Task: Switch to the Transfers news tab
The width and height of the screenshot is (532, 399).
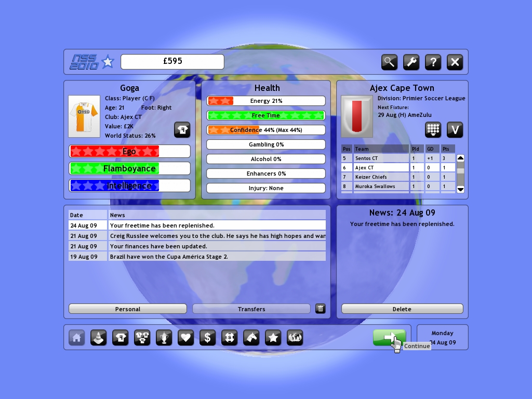Action: coord(251,309)
